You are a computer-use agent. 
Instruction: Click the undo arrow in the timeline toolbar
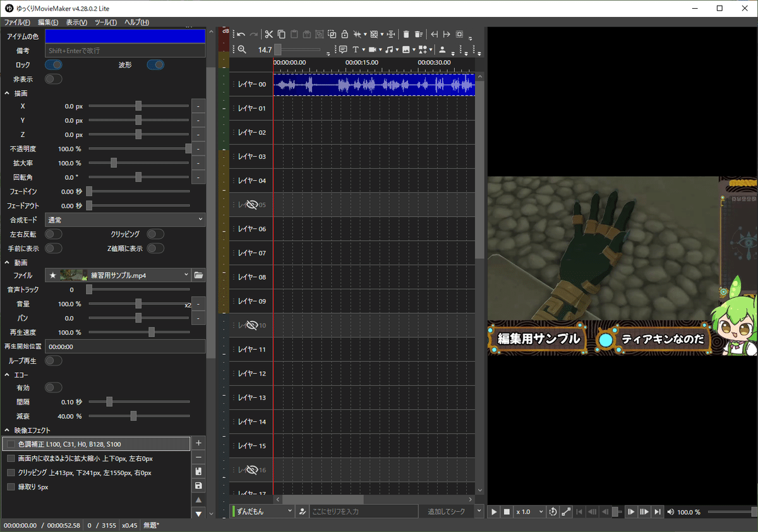pos(241,35)
